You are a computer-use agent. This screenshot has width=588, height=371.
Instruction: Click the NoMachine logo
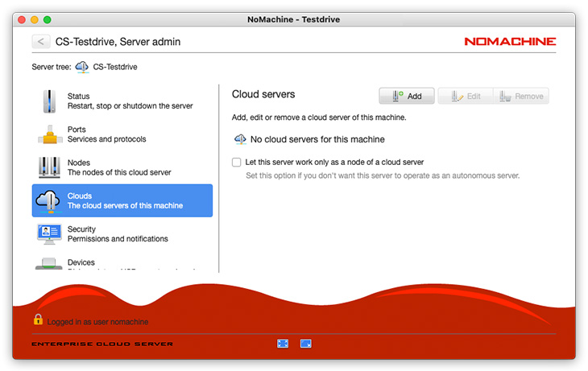tap(510, 41)
